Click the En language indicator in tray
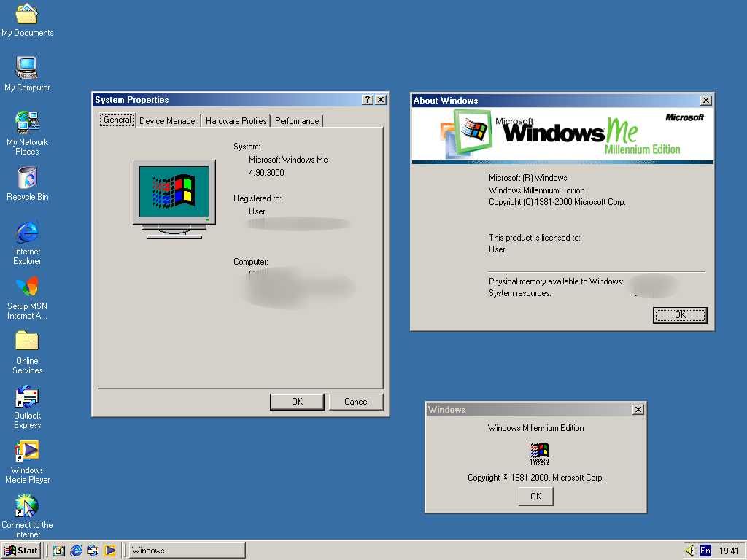 (x=705, y=551)
